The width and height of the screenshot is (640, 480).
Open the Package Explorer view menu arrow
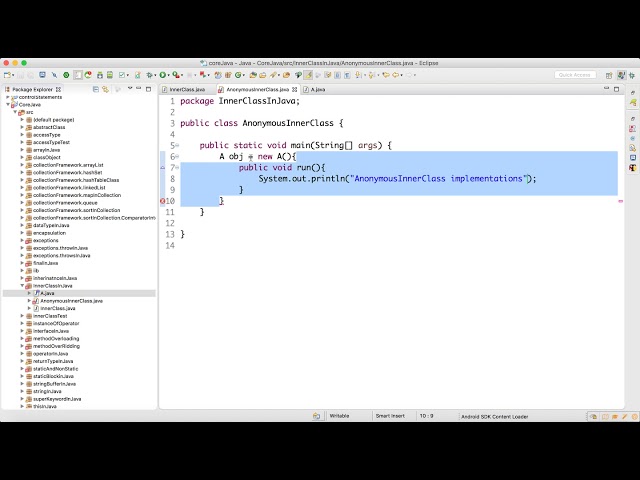(x=130, y=88)
